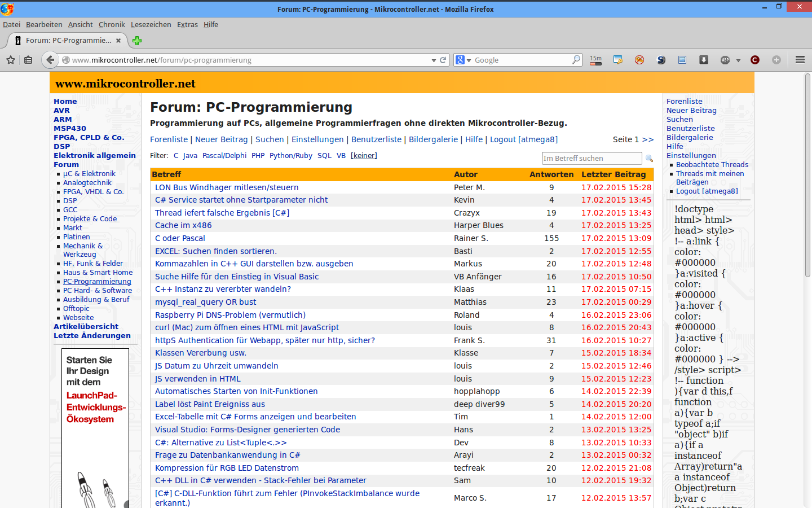Filter threads by Java
The image size is (812, 508).
click(190, 156)
